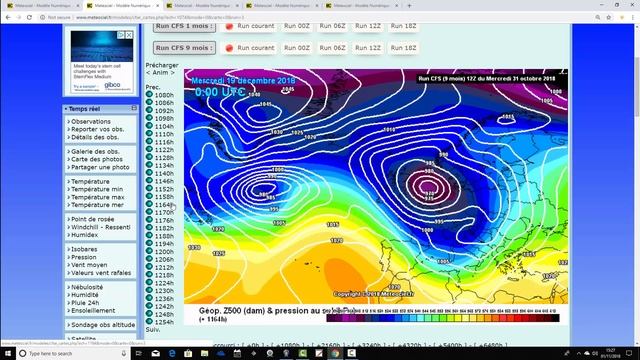
Task: Choose Run 12Z in the CFS 1 mois row
Action: pyautogui.click(x=368, y=26)
